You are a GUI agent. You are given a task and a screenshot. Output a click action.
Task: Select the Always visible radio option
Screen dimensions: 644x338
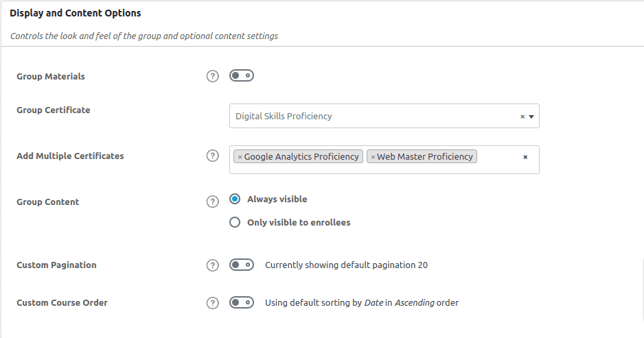pos(235,200)
